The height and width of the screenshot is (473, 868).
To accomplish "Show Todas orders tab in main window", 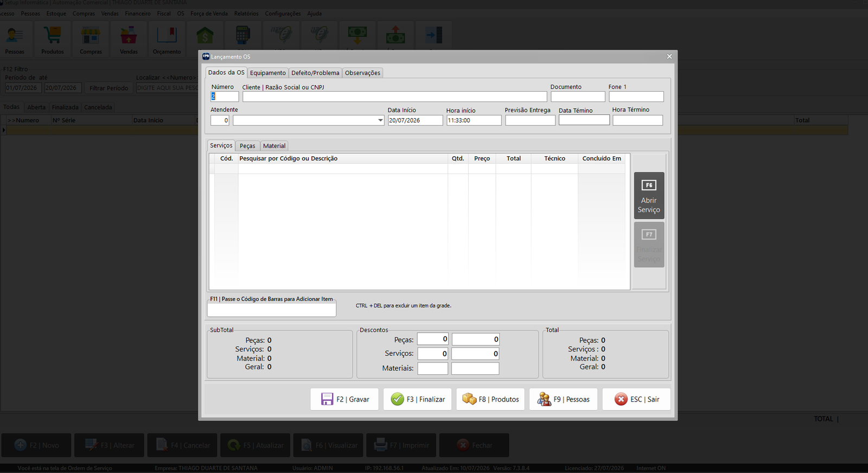I will (11, 107).
